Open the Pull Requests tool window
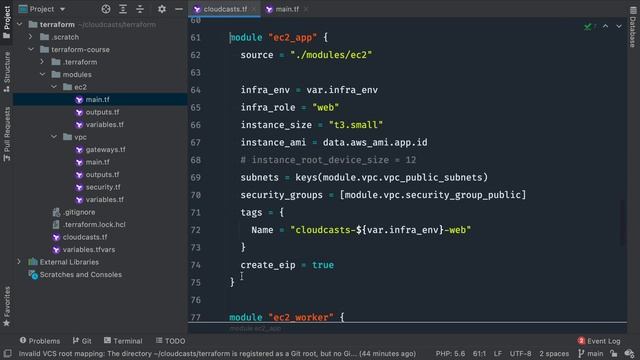Screen dimensions: 640x360 [x=7, y=134]
